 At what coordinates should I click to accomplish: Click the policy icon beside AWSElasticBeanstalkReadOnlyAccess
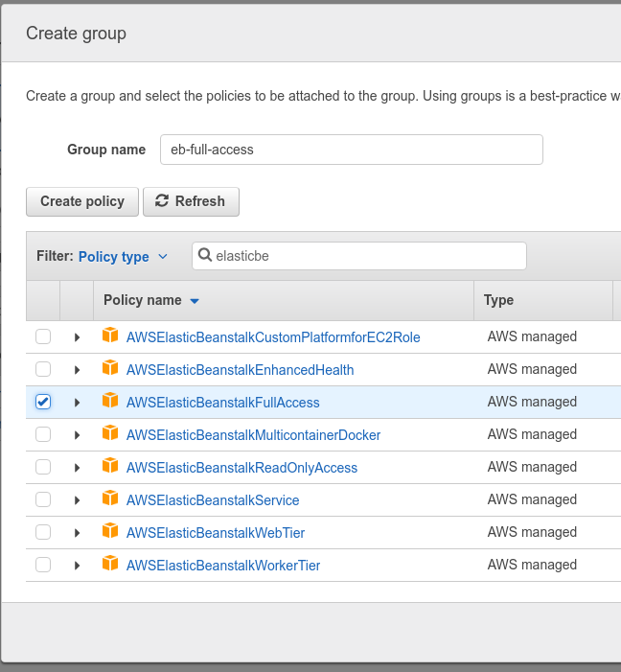click(110, 467)
